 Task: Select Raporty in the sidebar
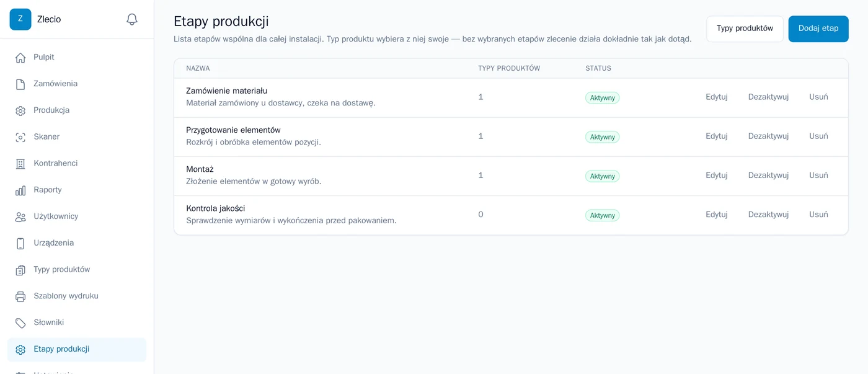[77, 190]
